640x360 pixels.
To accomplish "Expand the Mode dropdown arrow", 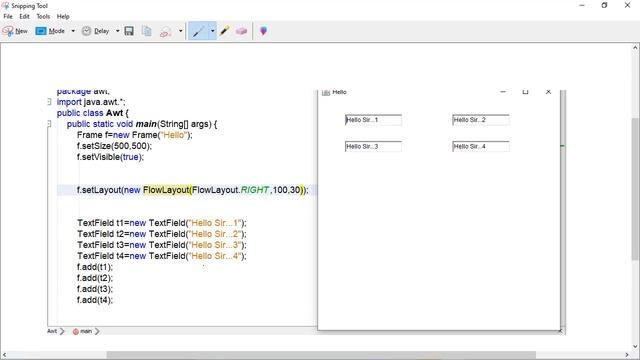I will 73,31.
